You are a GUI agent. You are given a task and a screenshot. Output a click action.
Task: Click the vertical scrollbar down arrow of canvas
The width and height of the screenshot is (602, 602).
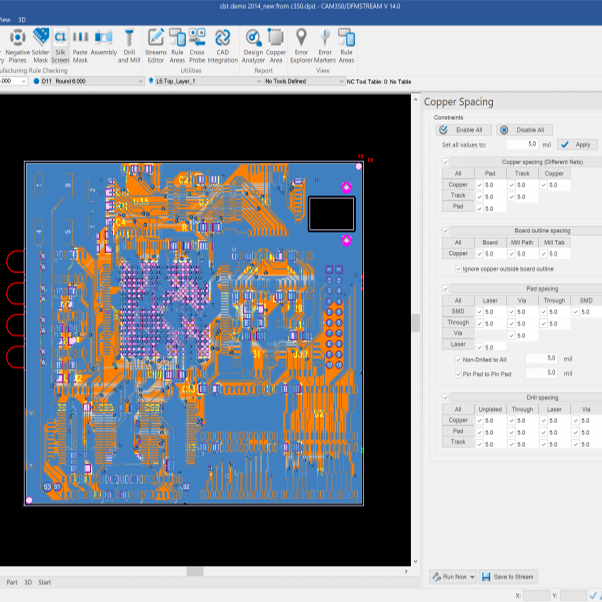[x=415, y=562]
